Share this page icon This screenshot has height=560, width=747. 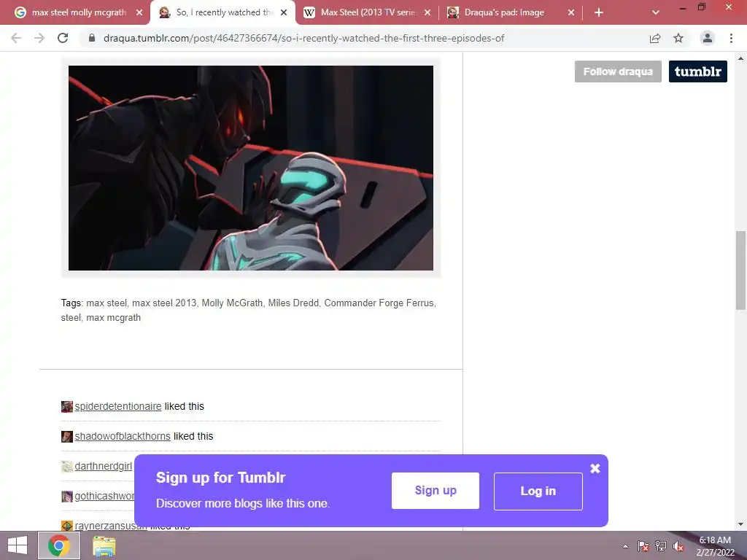click(x=655, y=38)
